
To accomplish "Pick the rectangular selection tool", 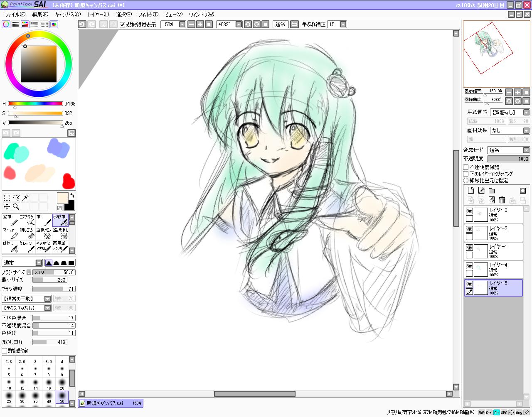I will point(7,198).
